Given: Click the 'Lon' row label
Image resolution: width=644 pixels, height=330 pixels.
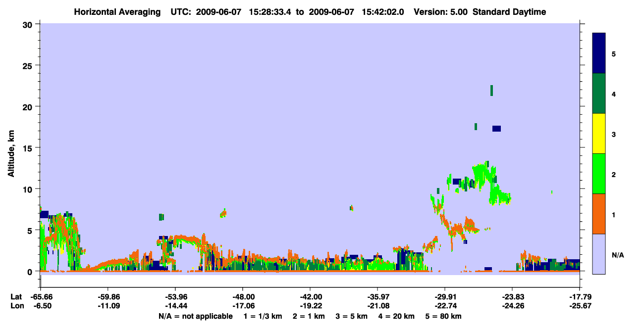Looking at the screenshot, I should click(16, 306).
